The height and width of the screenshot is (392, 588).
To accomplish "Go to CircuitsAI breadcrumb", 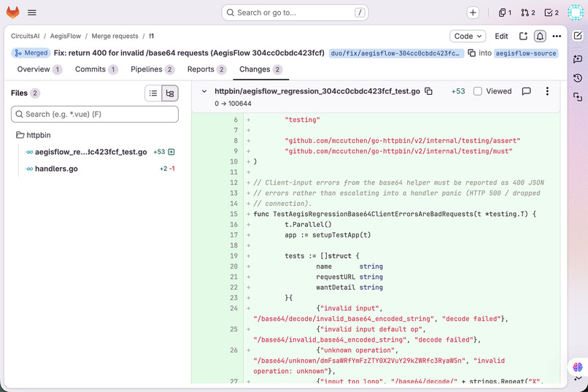I will pos(25,36).
